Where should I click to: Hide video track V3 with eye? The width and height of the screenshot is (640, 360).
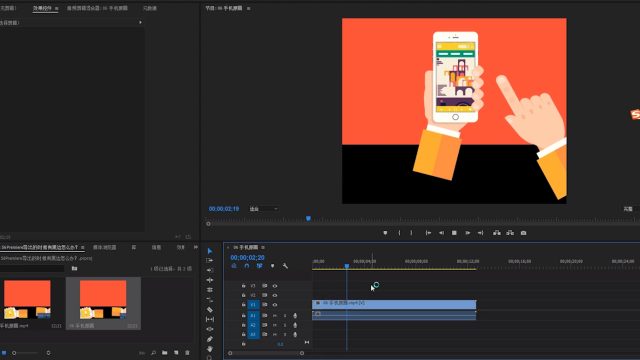click(x=275, y=286)
